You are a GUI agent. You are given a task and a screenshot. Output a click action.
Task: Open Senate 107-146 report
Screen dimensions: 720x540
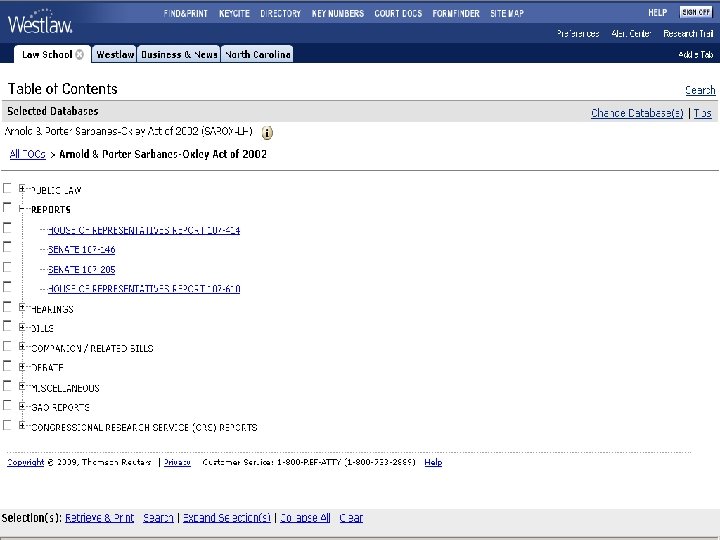(82, 250)
